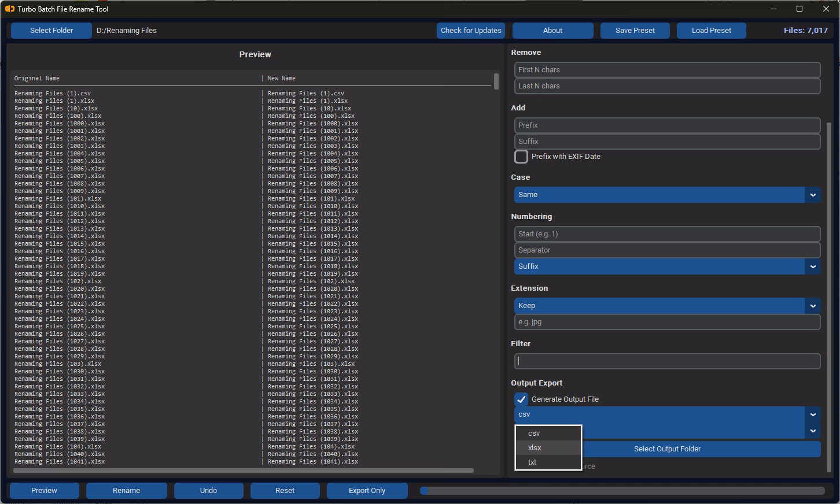
Task: Click the Turbo Batch File Rename app icon
Action: [x=9, y=9]
